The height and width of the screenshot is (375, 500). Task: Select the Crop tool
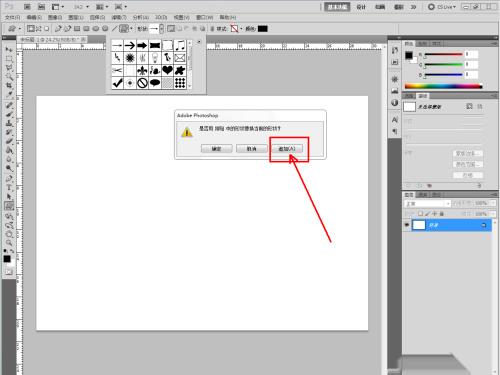[x=9, y=86]
